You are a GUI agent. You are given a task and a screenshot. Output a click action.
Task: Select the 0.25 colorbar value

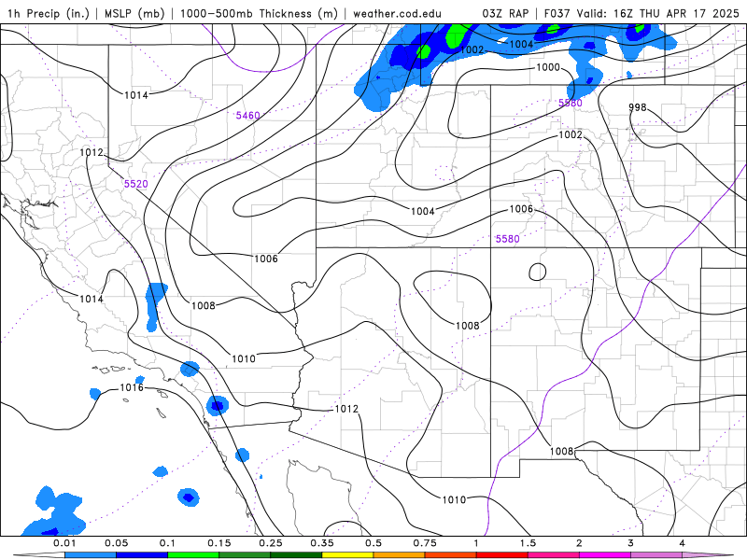click(x=271, y=543)
